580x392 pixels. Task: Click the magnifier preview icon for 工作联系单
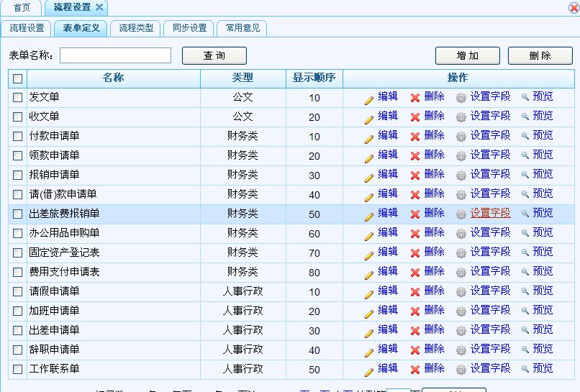pos(525,369)
